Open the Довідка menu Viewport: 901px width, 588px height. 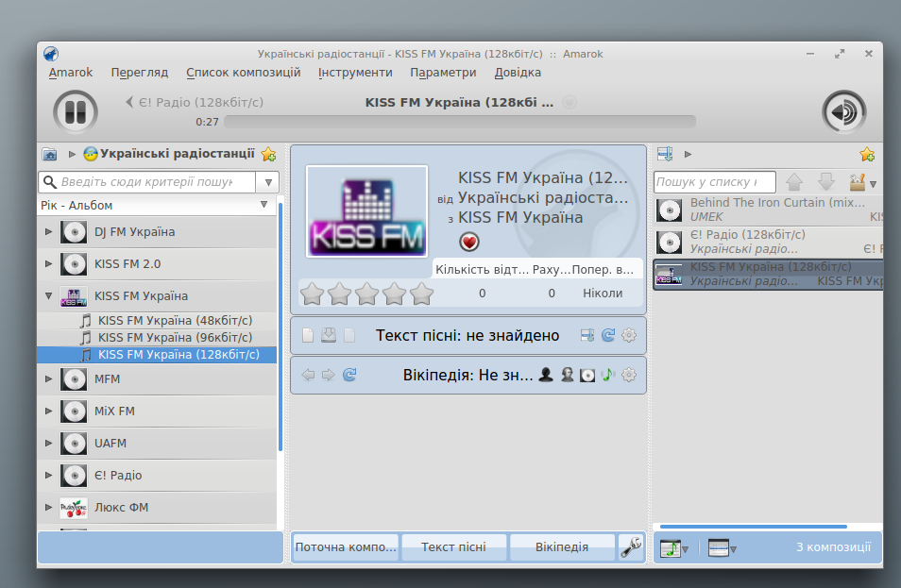coord(518,73)
